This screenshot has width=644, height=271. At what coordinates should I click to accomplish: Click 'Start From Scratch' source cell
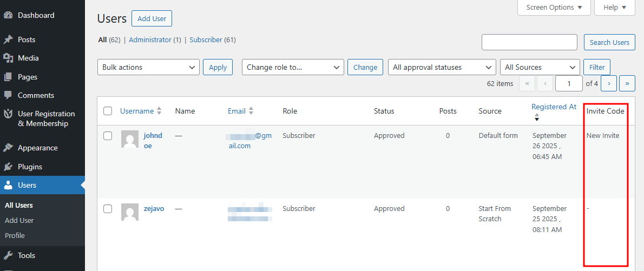(x=495, y=214)
